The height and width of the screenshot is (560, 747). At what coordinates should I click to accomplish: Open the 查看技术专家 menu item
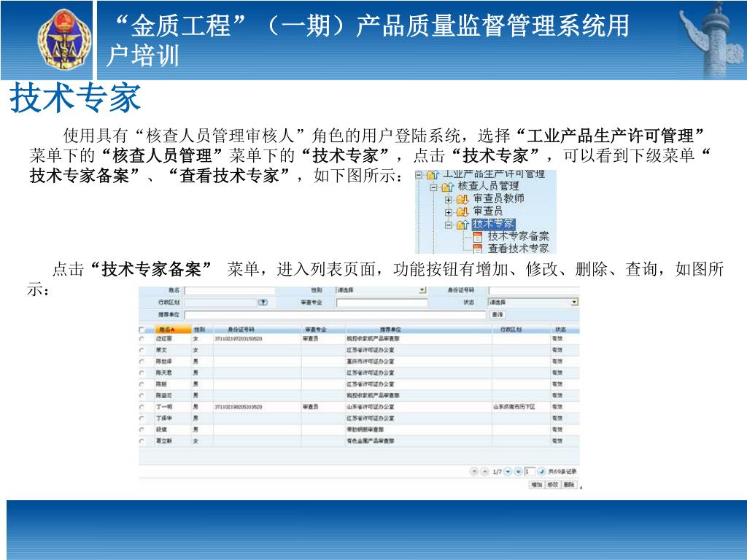pyautogui.click(x=518, y=248)
